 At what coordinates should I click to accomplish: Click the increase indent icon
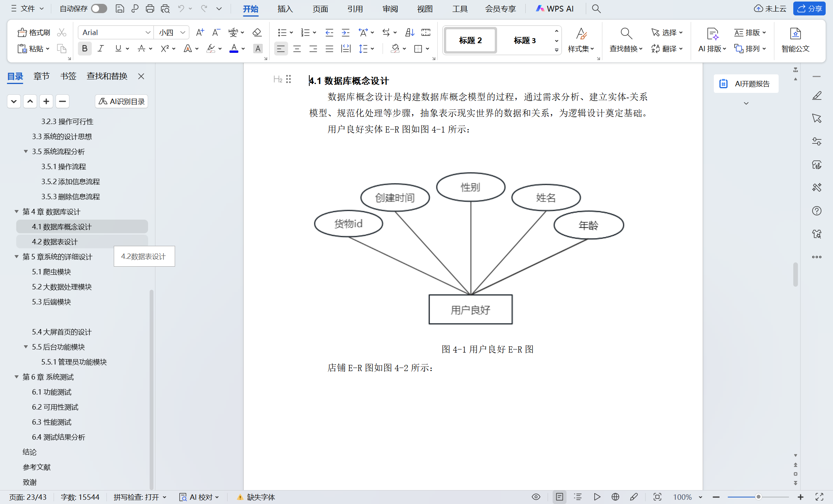tap(346, 32)
